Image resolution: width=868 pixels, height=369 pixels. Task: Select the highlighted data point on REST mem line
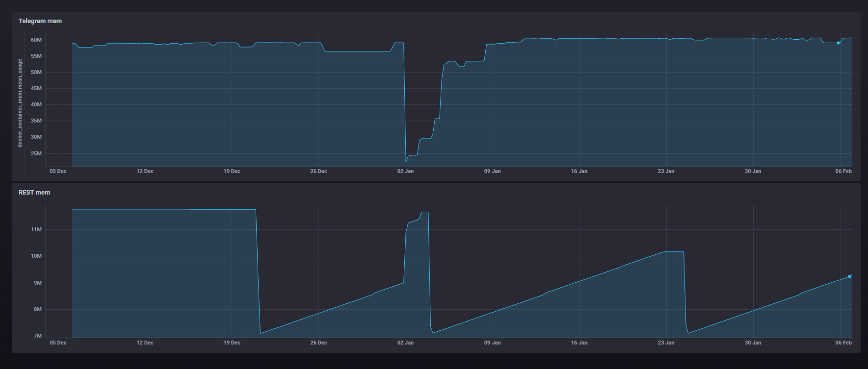(x=850, y=276)
